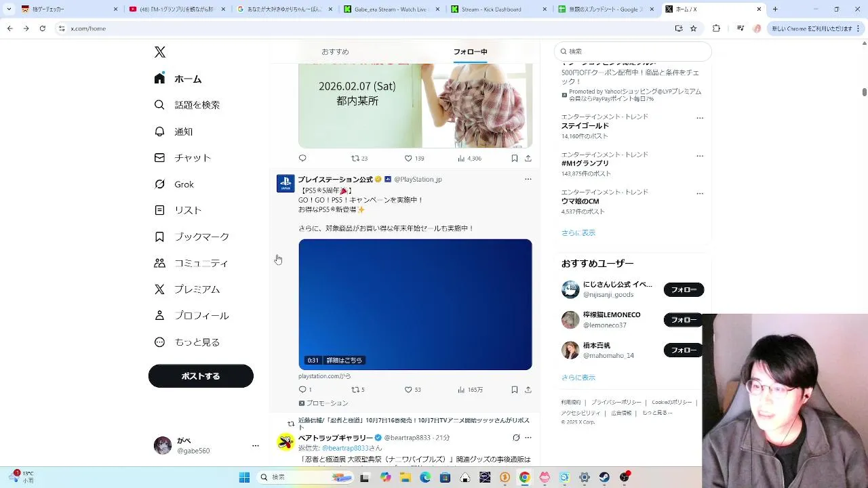Switch to the おすすめ timeline tab
This screenshot has height=488, width=868.
(335, 52)
